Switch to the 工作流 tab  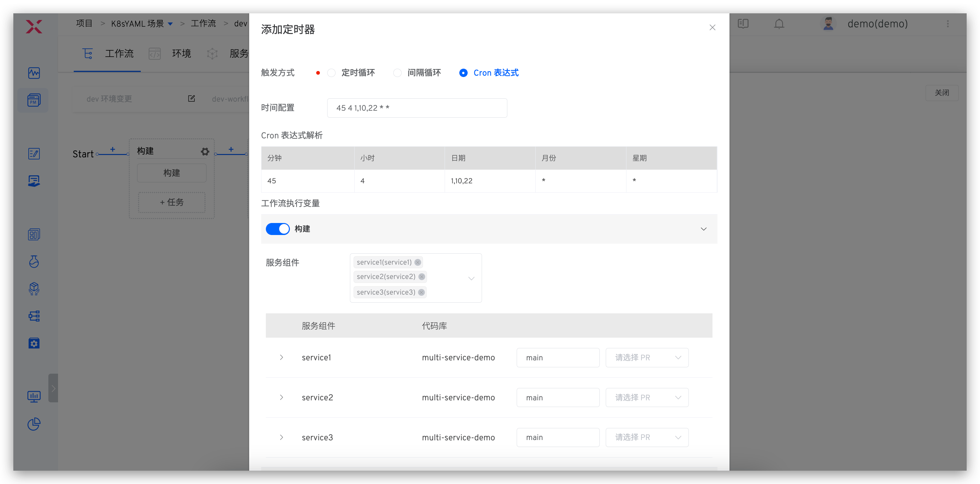pyautogui.click(x=119, y=54)
